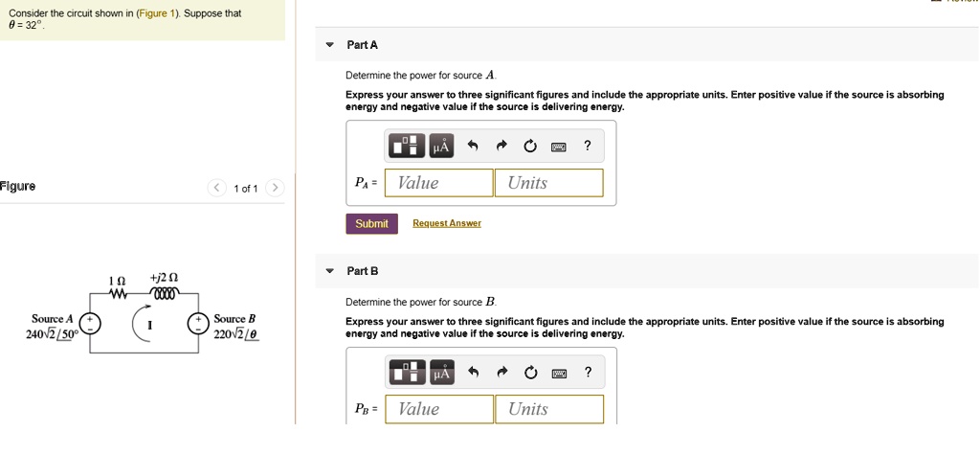Select the units symbol (µÅ) button in Part A
The image size is (980, 455).
click(440, 147)
